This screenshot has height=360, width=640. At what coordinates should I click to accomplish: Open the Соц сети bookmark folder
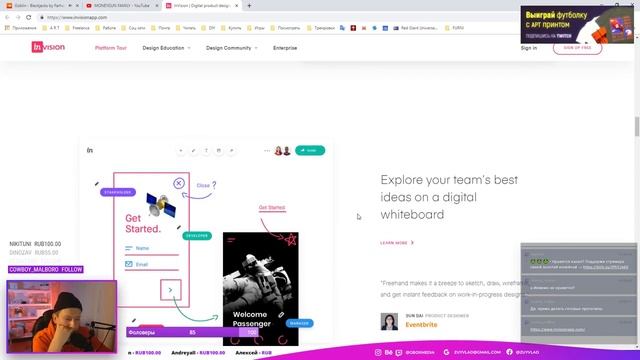pos(133,28)
